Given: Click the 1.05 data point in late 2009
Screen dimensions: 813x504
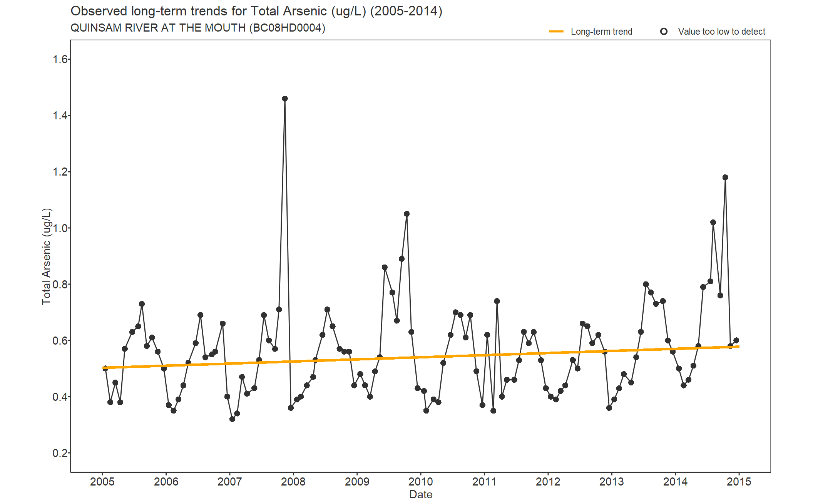Looking at the screenshot, I should [x=407, y=214].
